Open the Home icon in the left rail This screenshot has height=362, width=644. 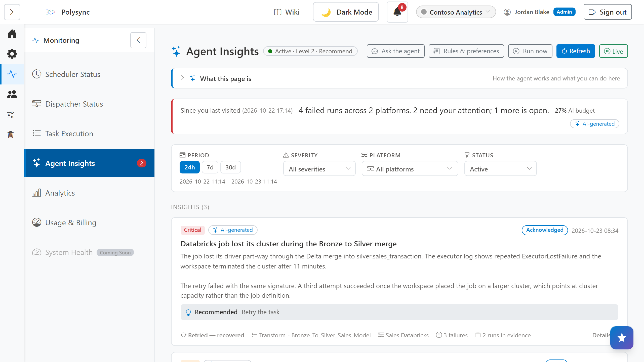[x=12, y=34]
